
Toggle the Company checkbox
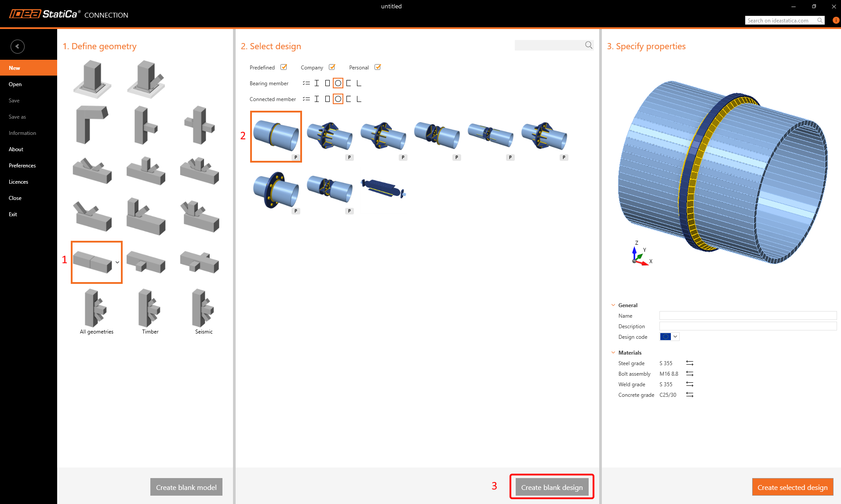(332, 67)
